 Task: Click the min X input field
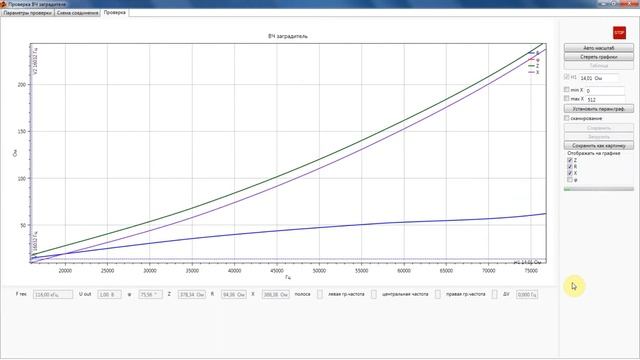pos(605,91)
